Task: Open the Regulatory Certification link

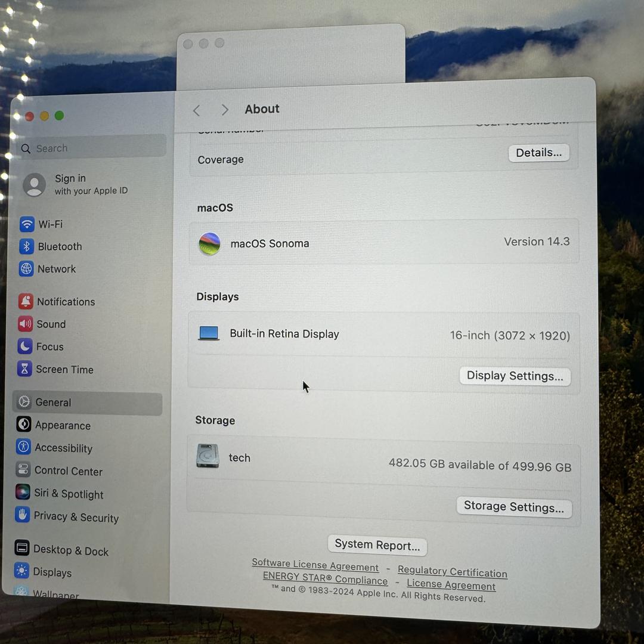Action: click(x=453, y=571)
